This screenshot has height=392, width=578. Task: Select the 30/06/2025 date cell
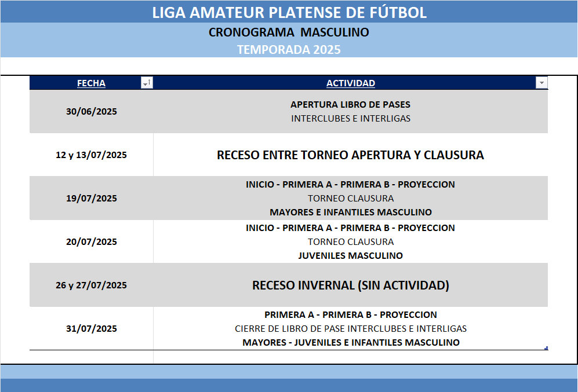click(91, 112)
